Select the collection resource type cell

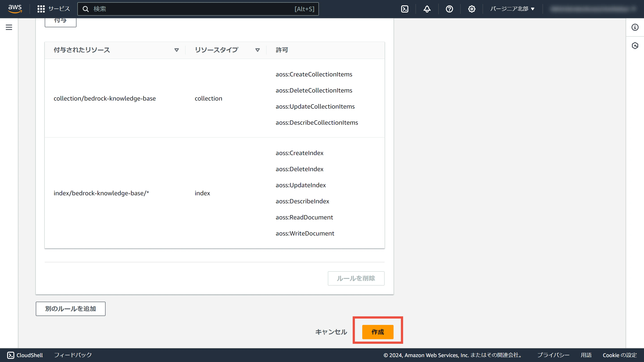pyautogui.click(x=208, y=98)
